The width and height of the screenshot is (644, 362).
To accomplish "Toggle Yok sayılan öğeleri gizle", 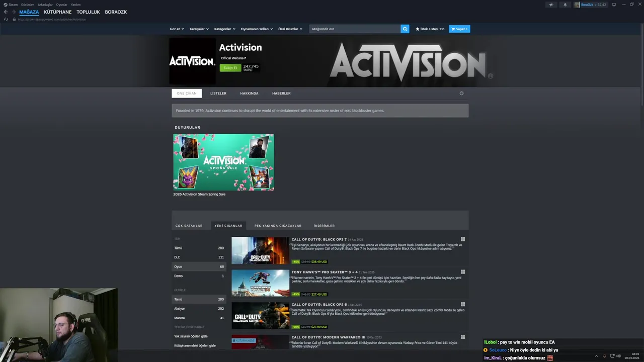I will pyautogui.click(x=191, y=336).
